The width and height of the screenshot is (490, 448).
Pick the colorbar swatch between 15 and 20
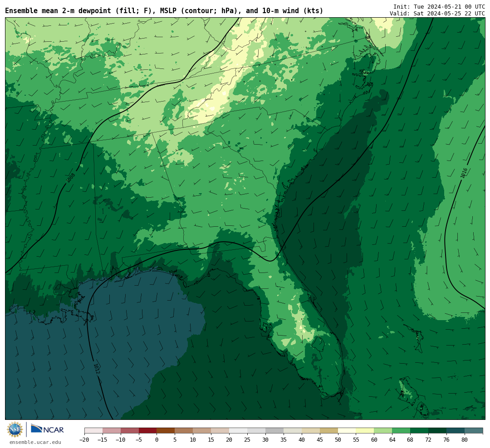point(220,431)
